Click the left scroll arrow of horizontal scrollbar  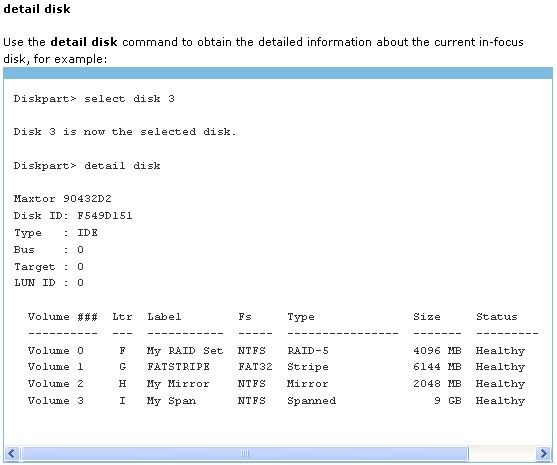[12, 454]
